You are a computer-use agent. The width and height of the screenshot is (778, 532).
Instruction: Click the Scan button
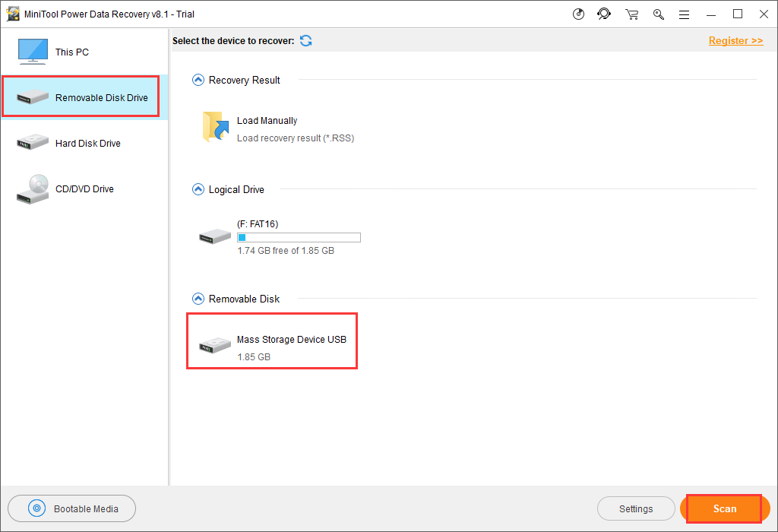pos(725,508)
